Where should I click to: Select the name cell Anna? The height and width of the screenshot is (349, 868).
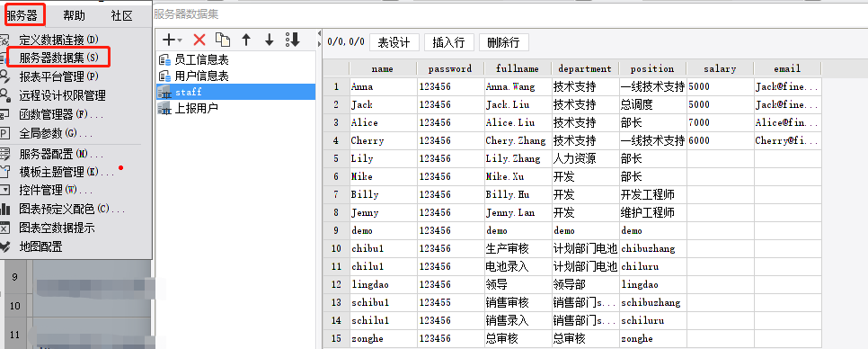pos(383,87)
